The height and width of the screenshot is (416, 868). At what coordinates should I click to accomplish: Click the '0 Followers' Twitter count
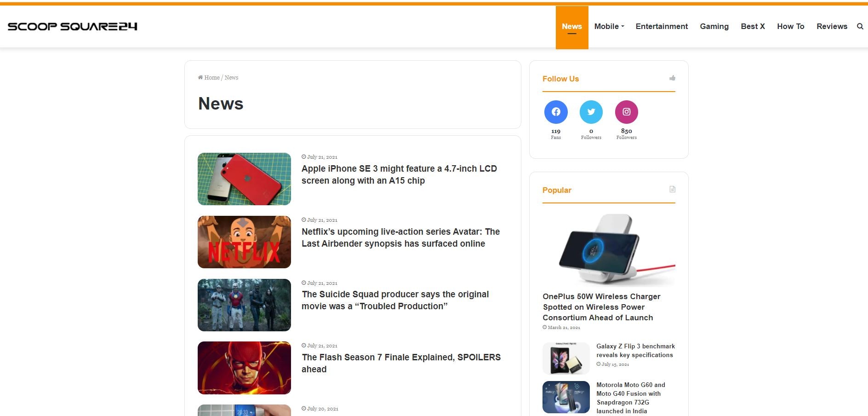tap(591, 134)
